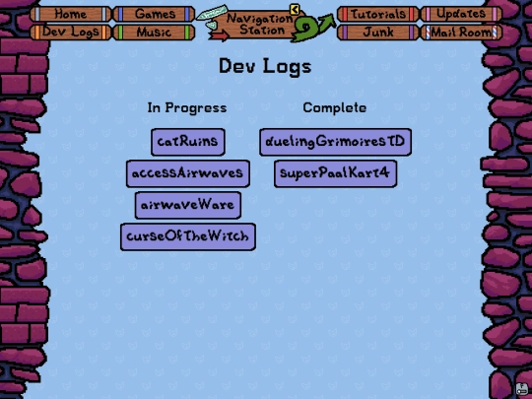Open the Music page
Screen dimensions: 532x399
click(154, 33)
